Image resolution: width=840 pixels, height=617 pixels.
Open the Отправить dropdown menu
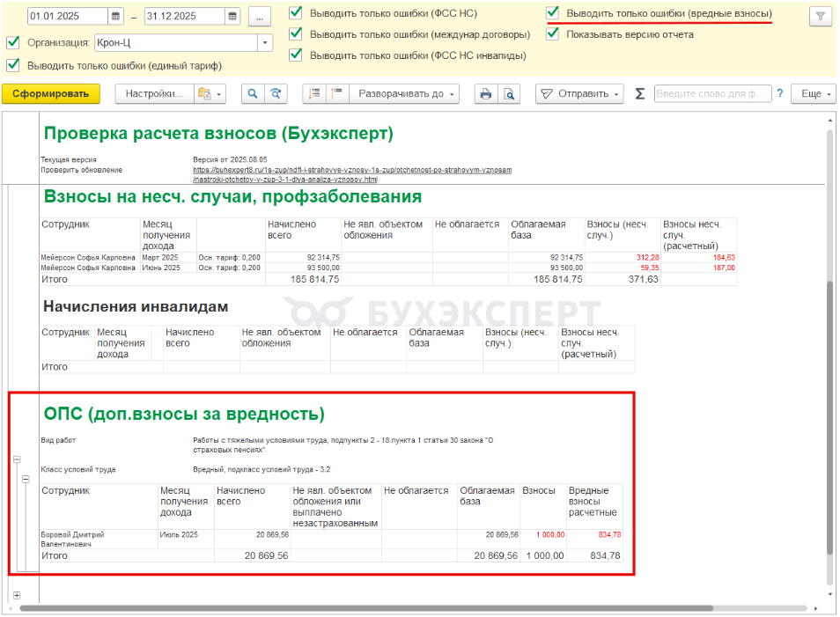[579, 93]
